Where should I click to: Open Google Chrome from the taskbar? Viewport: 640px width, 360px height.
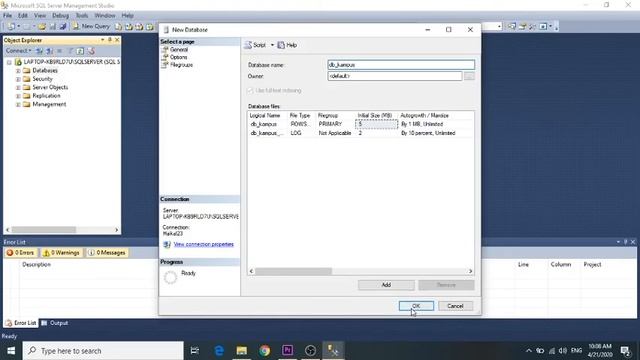[264, 351]
